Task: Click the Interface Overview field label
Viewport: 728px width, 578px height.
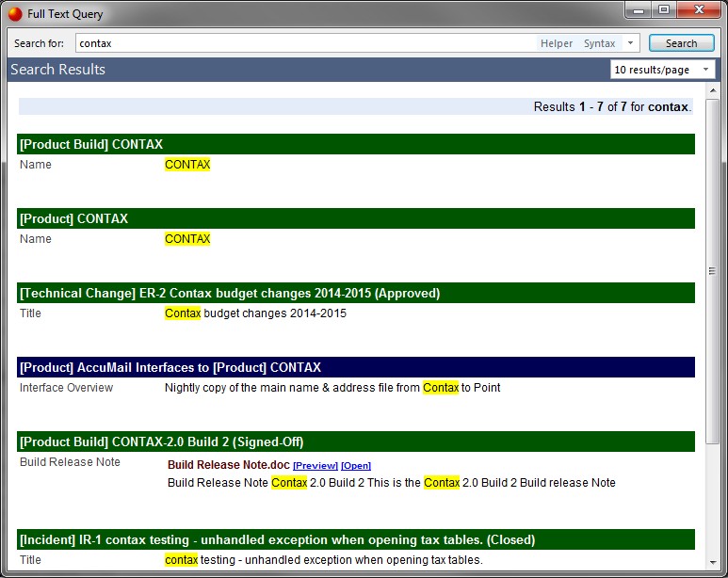Action: click(x=66, y=388)
